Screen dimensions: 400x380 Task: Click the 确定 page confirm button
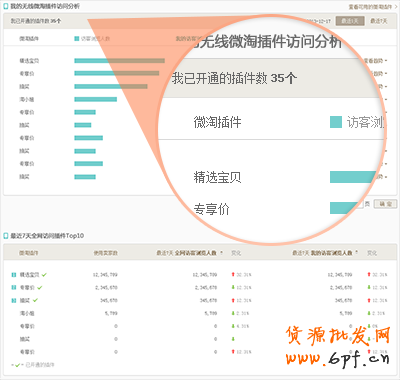(x=385, y=204)
